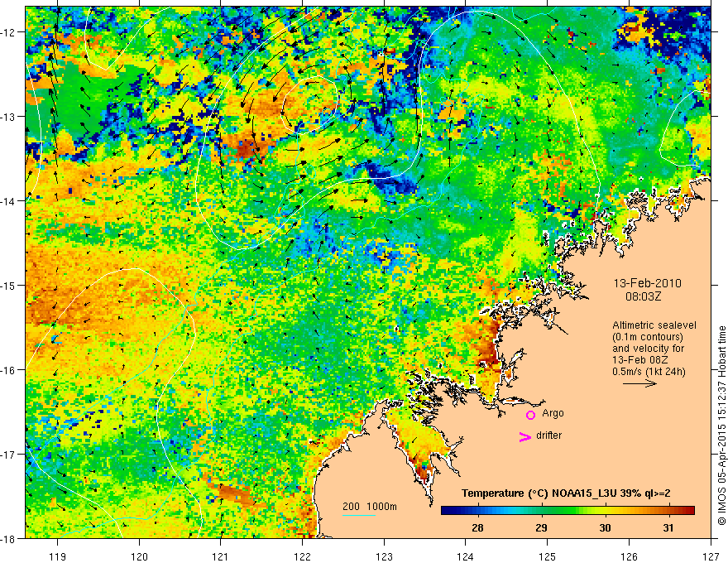
Task: Click the 28 value on temperature scale
Action: tap(477, 527)
